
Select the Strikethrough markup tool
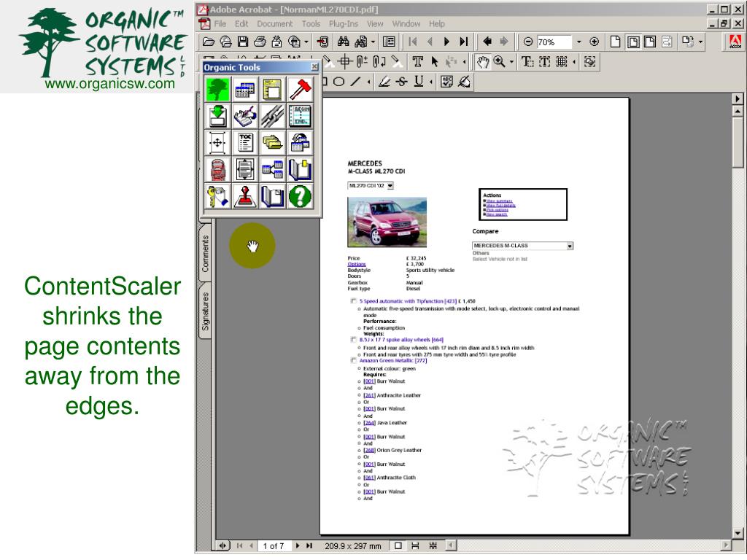point(402,82)
